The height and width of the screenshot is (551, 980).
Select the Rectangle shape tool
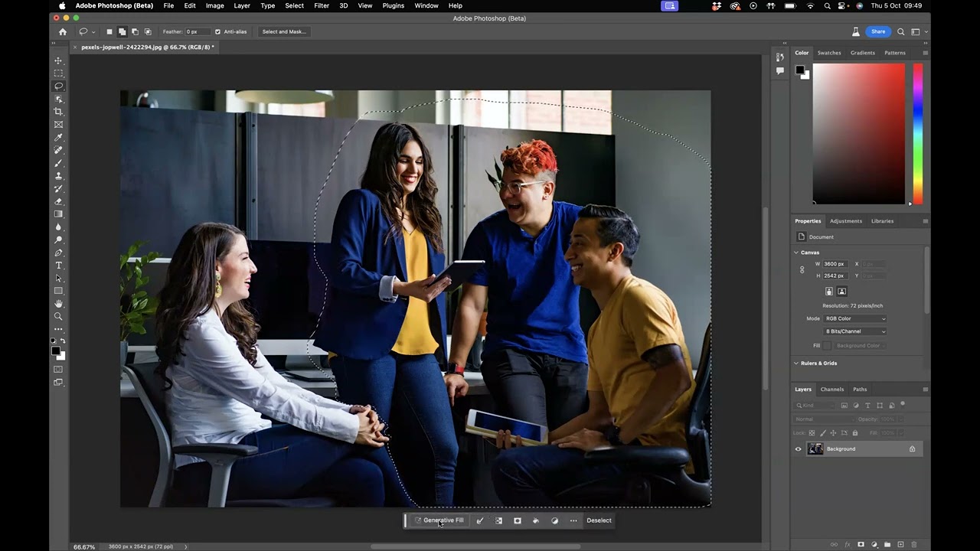[x=58, y=291]
